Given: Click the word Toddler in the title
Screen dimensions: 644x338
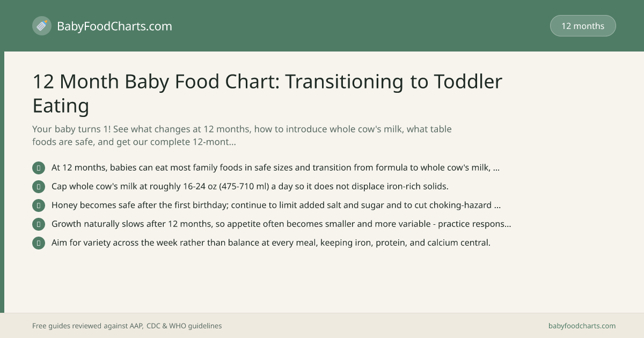Looking at the screenshot, I should tap(468, 82).
